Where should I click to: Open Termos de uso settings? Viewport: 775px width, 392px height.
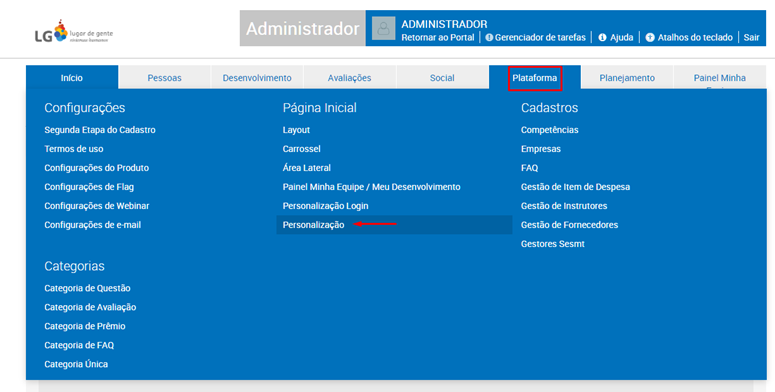pos(74,149)
